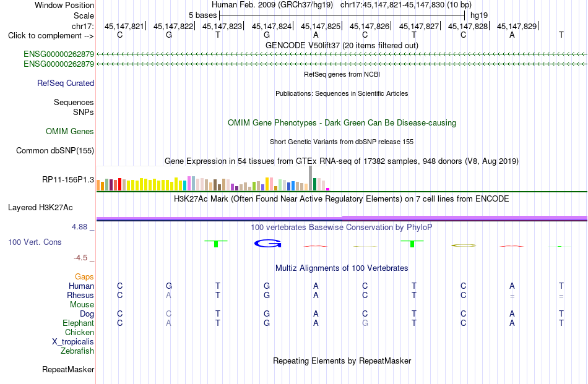This screenshot has height=384, width=588.
Task: Open 100 vertebrates PhyloP conservation title
Action: tap(342, 227)
